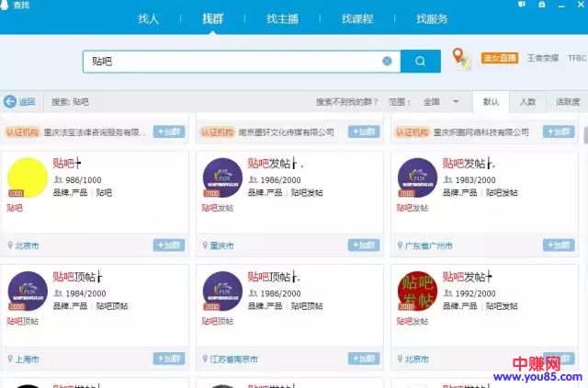
Task: Click in the 贴吧 search input field
Action: tap(230, 62)
